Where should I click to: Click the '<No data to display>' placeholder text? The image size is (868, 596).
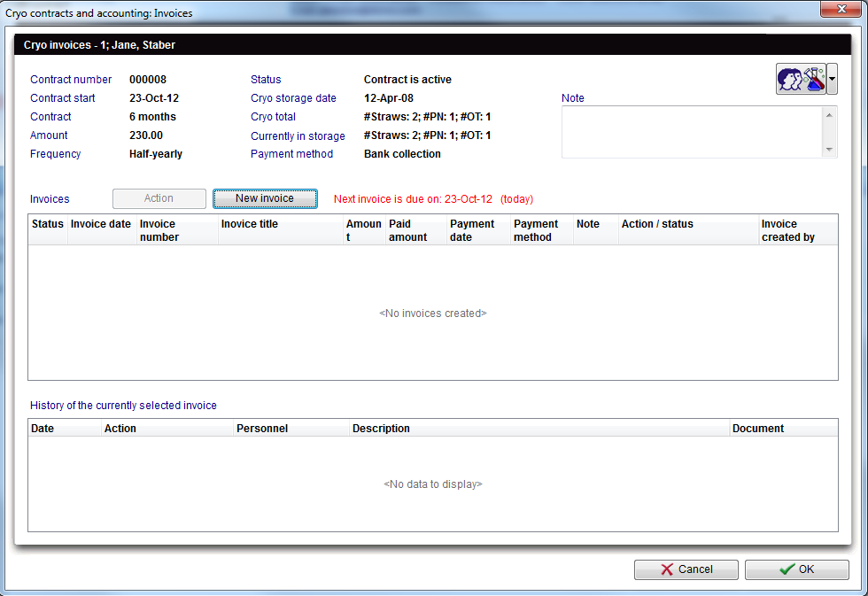(x=433, y=484)
